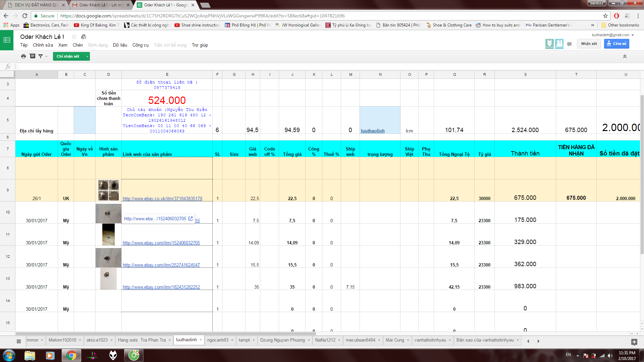Open the Dữ liệu menu
644x362 pixels.
point(120,45)
